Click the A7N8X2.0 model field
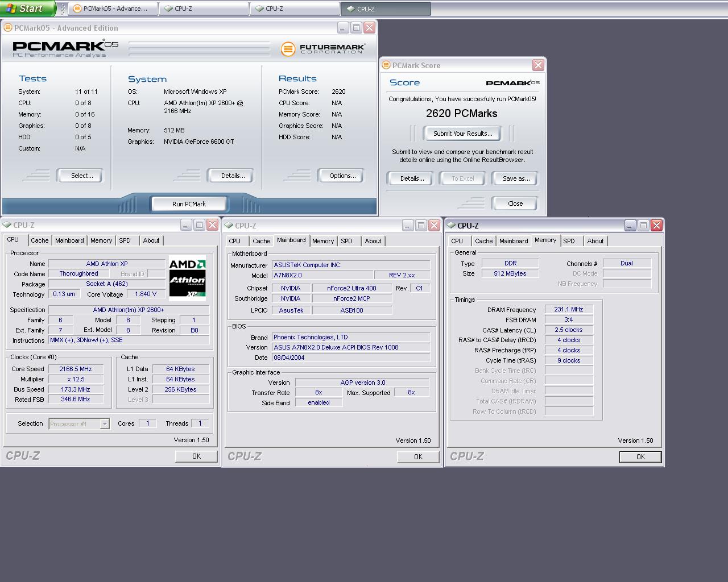This screenshot has width=728, height=582. 322,275
